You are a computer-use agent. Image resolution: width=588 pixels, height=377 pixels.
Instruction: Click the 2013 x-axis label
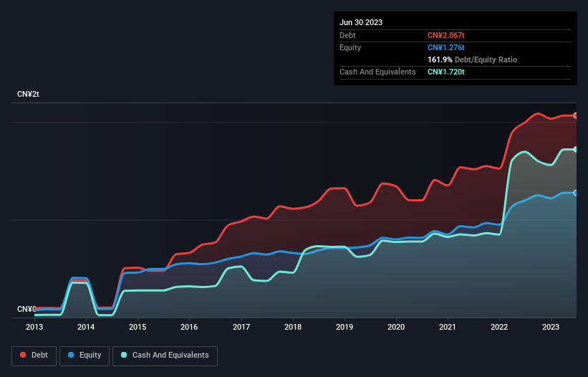tap(34, 327)
